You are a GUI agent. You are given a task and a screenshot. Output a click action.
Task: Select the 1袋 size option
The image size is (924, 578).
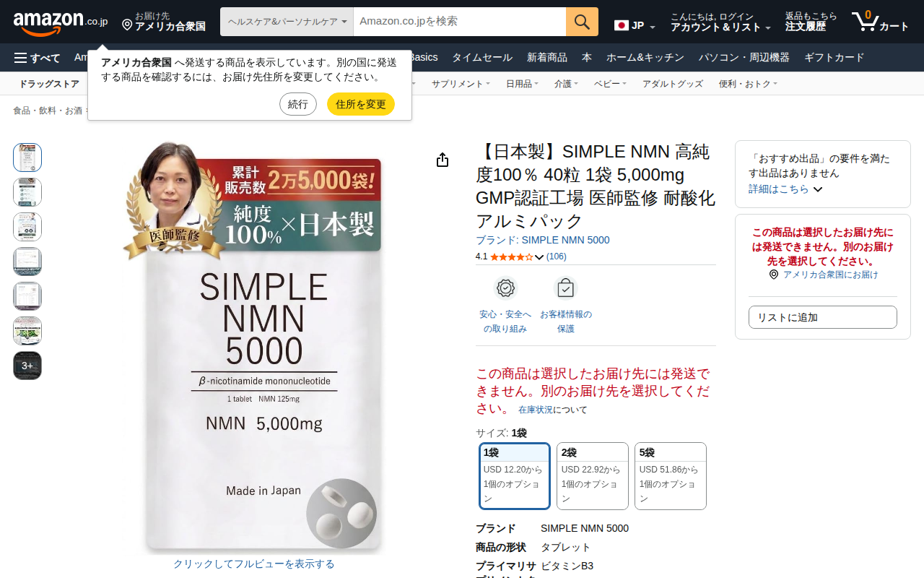coord(515,476)
